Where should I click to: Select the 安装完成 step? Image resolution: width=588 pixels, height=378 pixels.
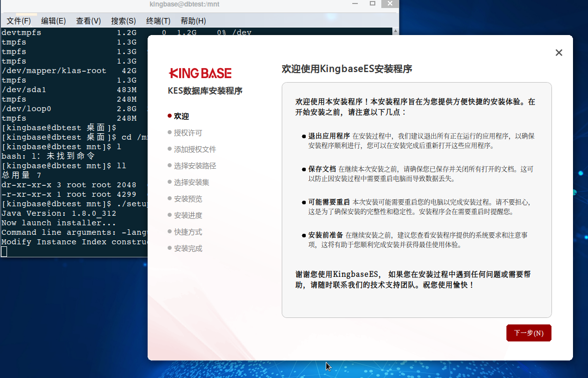[185, 248]
